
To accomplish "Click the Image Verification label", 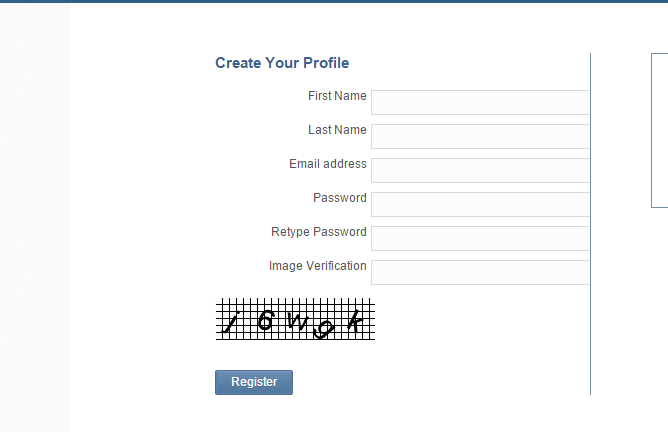I will 317,266.
